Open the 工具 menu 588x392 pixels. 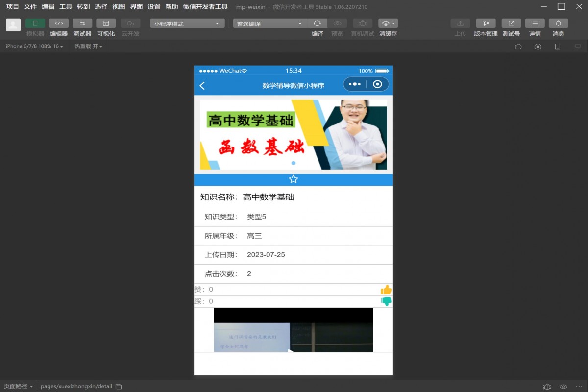65,6
